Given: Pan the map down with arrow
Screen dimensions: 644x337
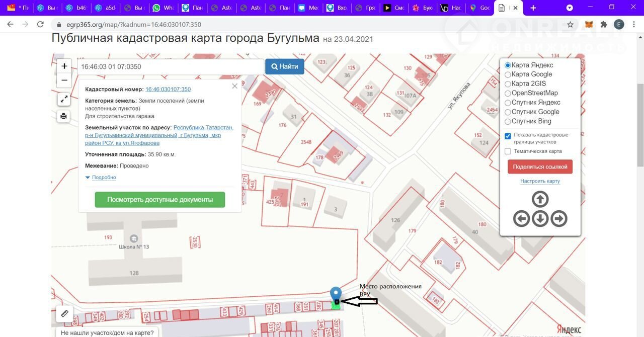Looking at the screenshot, I should tap(540, 219).
